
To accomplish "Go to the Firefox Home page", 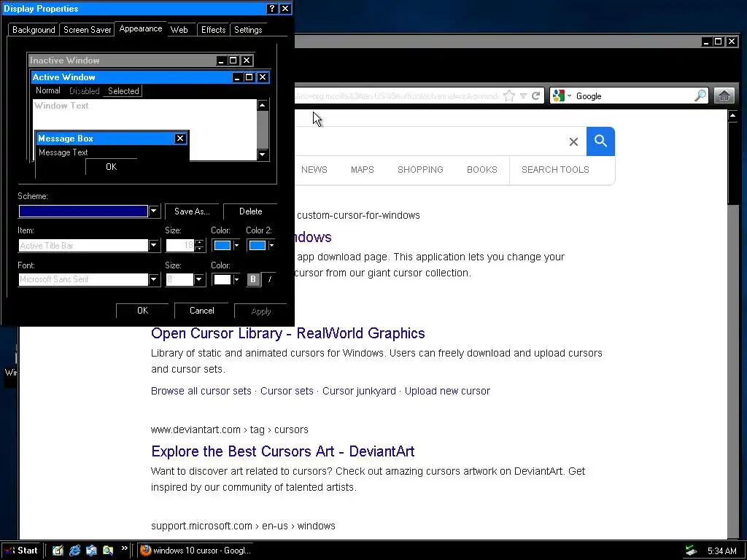I will tap(724, 96).
